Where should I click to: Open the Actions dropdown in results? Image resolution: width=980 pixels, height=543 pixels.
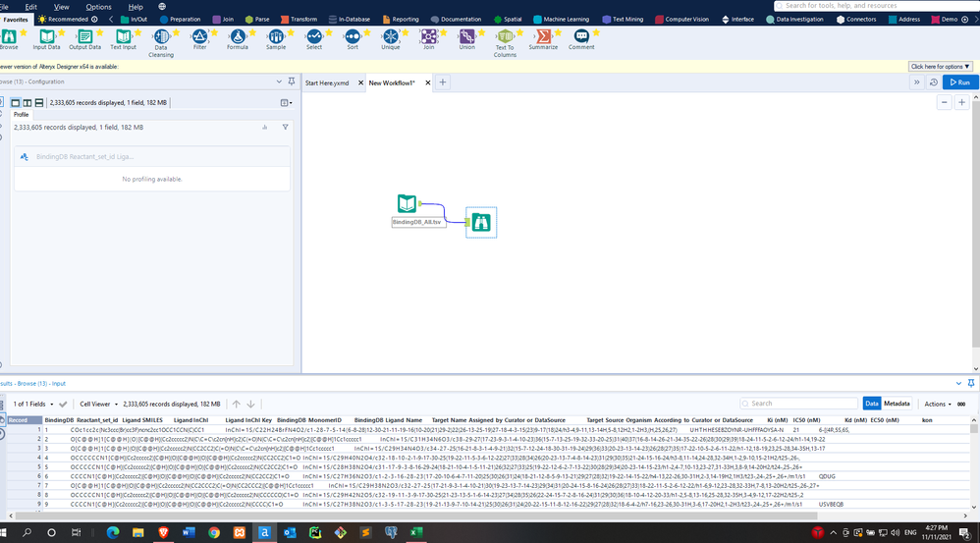click(x=938, y=405)
